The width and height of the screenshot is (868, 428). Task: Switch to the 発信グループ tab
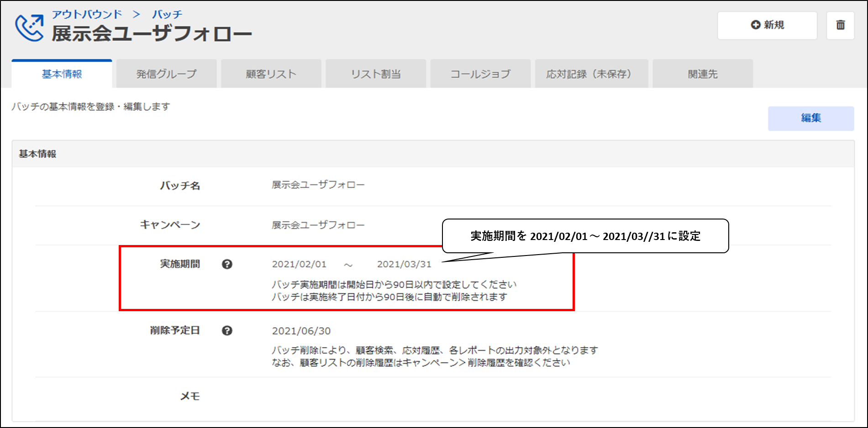click(x=166, y=74)
